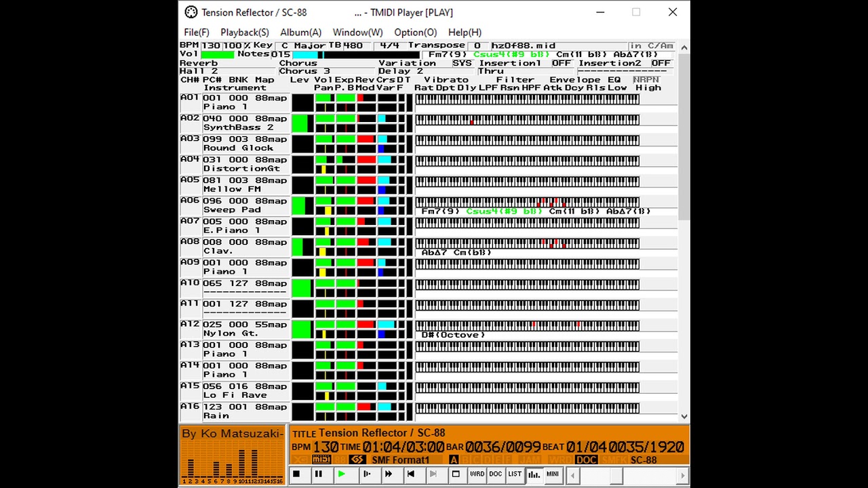The image size is (868, 488).
Task: Click the SYS variation indicator
Action: (462, 63)
